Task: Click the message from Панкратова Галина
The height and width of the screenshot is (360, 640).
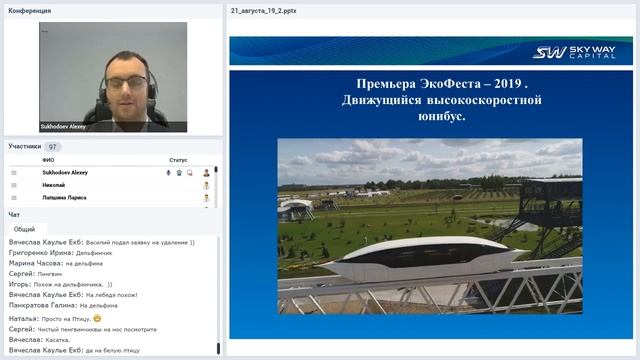Action: tap(63, 305)
